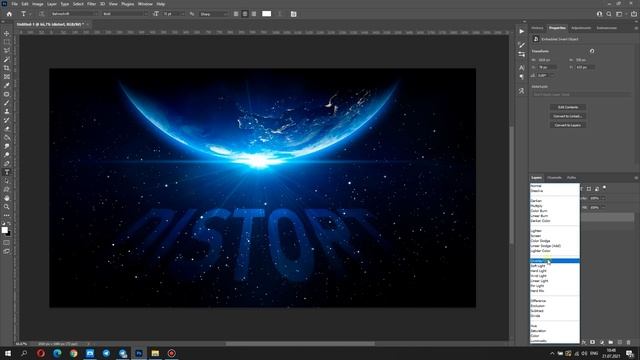
Task: Open the Layer menu
Action: [x=52, y=4]
